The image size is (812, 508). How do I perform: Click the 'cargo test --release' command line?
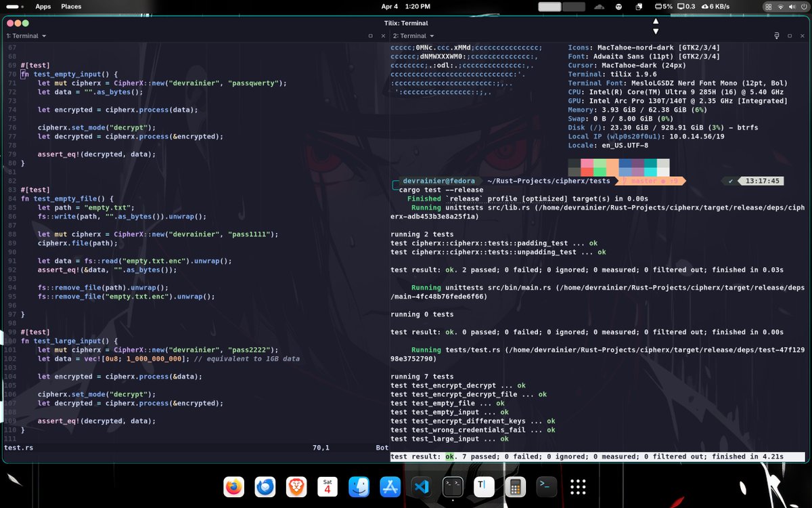pos(440,190)
